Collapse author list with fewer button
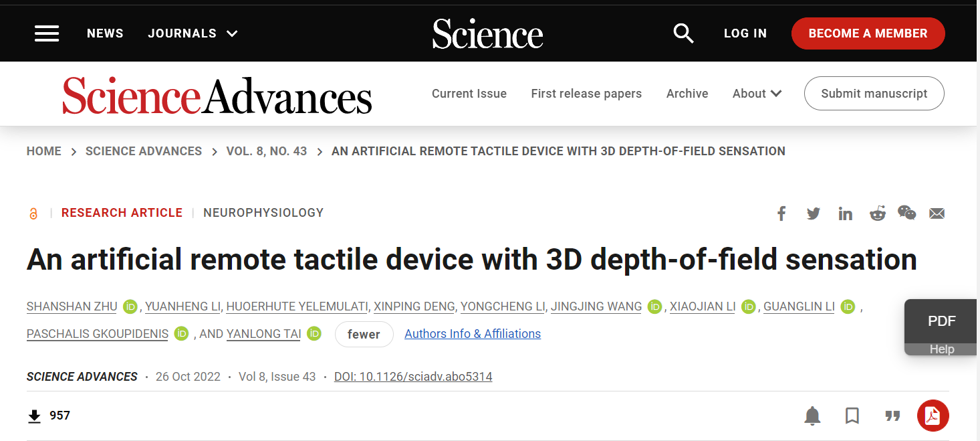The width and height of the screenshot is (980, 441). tap(364, 334)
